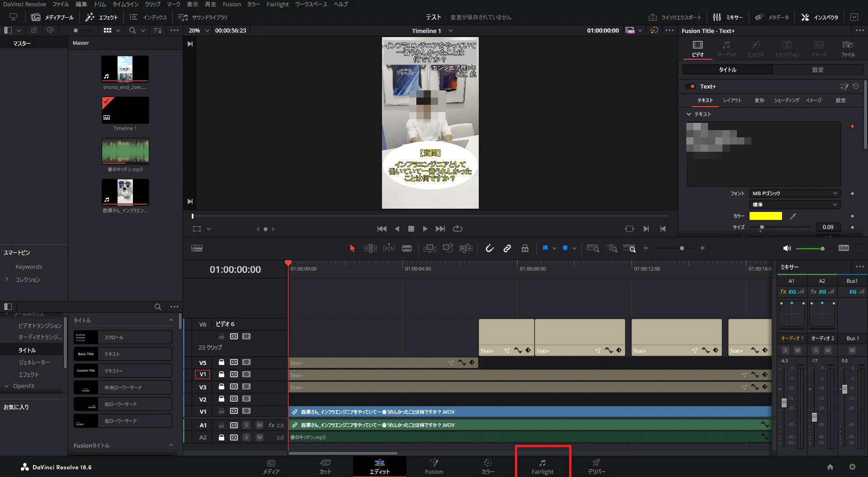Activate the blade edit mode tool
This screenshot has height=477, width=868.
point(407,248)
